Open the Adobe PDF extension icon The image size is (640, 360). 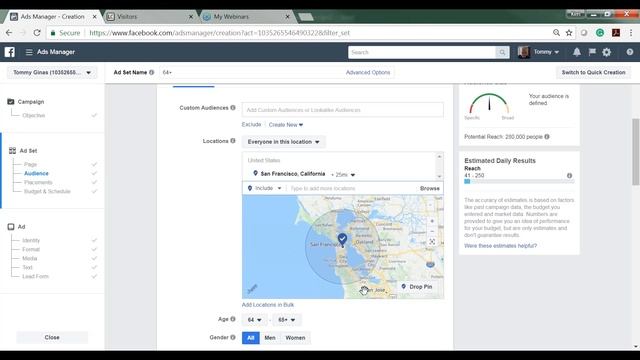coord(616,33)
